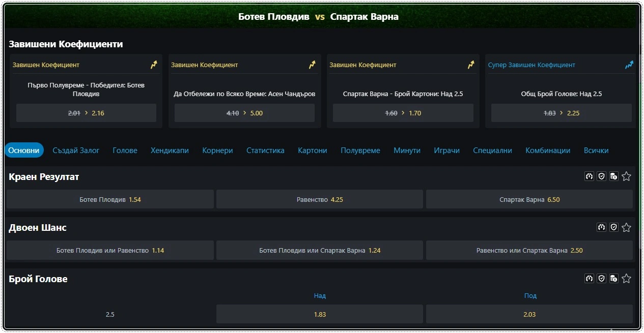Screen dimensions: 644x333
Task: Select super boosted odds 2.25 for Над 2.5 goals
Action: 562,113
